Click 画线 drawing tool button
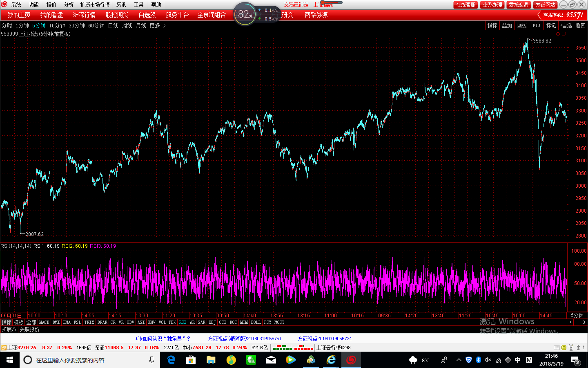 522,25
